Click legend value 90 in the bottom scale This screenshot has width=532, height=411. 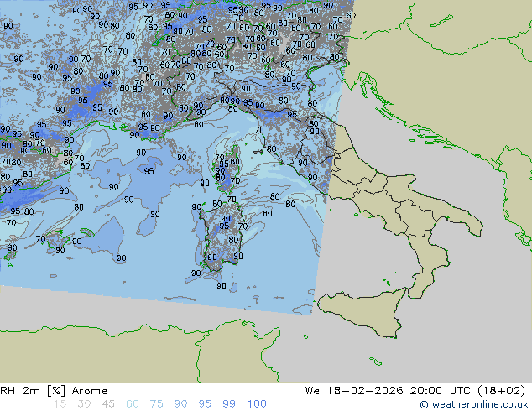[181, 404]
